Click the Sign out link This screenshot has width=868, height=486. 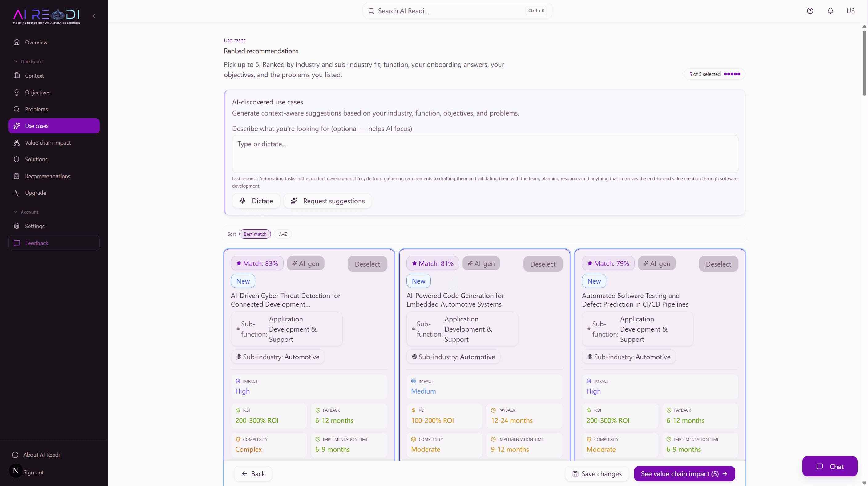[x=33, y=472]
